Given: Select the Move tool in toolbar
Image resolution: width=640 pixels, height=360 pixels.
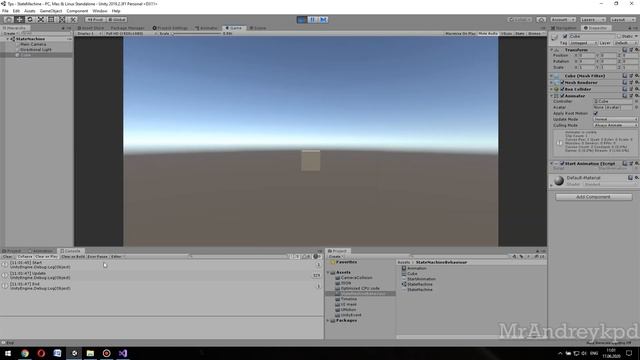Looking at the screenshot, I should click(19, 20).
